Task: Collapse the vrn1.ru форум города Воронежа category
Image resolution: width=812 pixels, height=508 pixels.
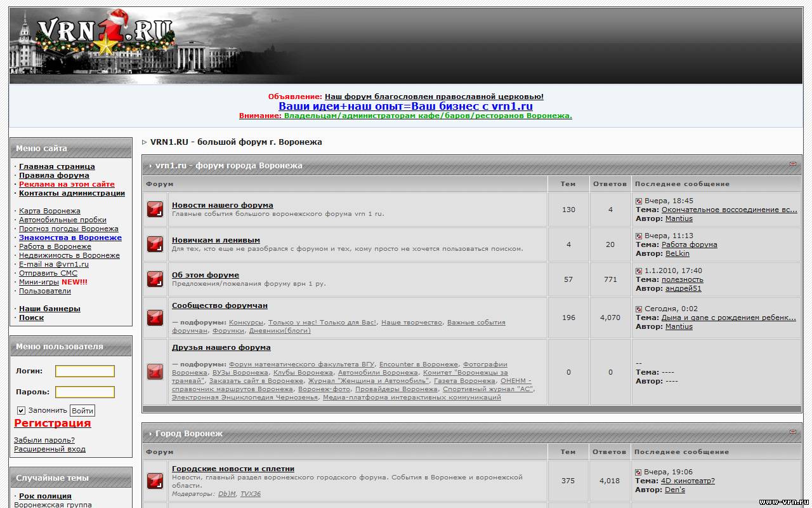Action: pyautogui.click(x=792, y=164)
